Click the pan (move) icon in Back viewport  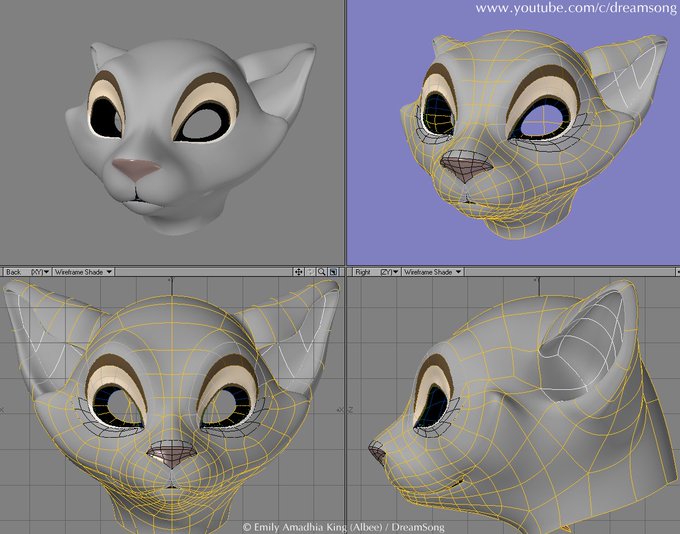(x=298, y=272)
